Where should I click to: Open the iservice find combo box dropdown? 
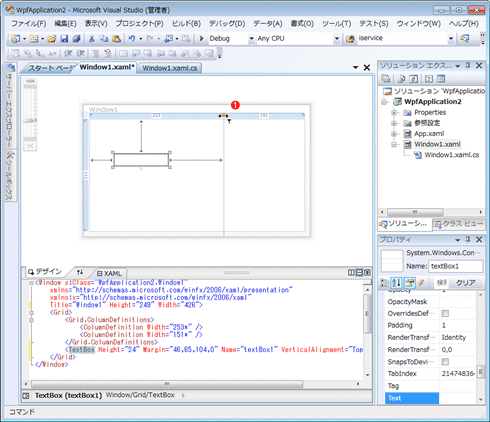(451, 39)
